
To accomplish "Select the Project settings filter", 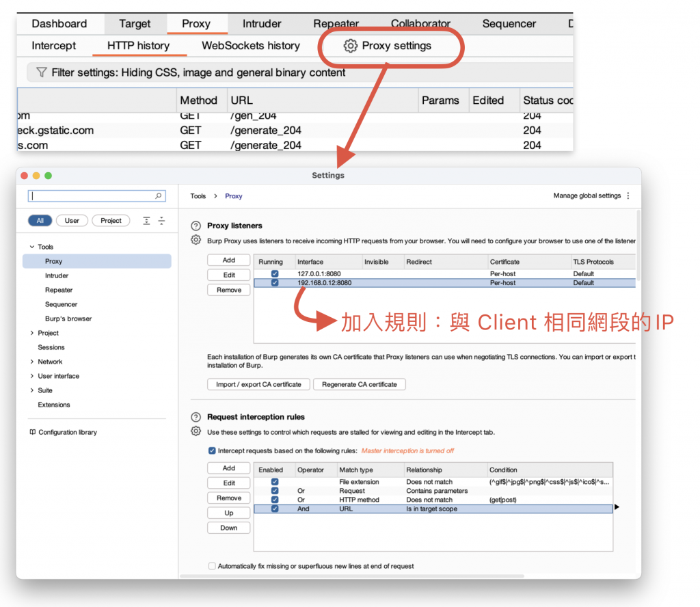I will (x=111, y=221).
